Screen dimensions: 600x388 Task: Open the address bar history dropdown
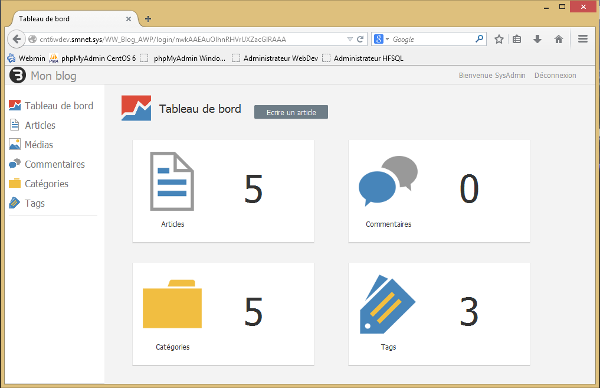click(350, 39)
